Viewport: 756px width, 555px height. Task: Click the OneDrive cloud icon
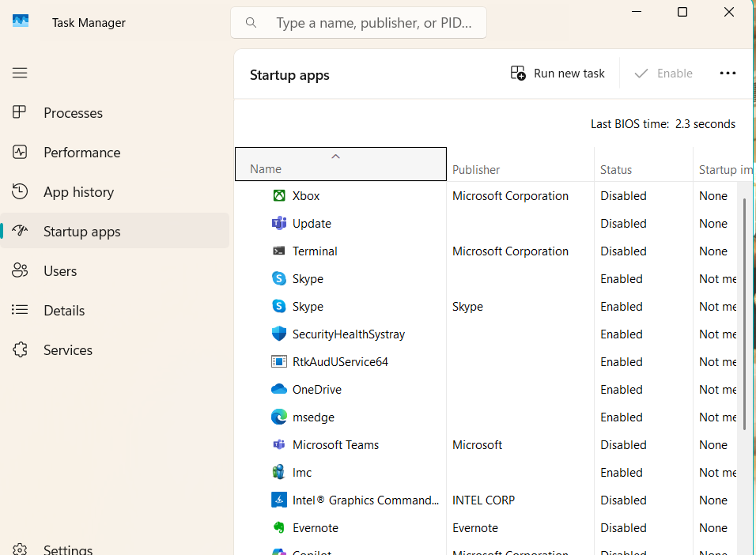pos(278,389)
